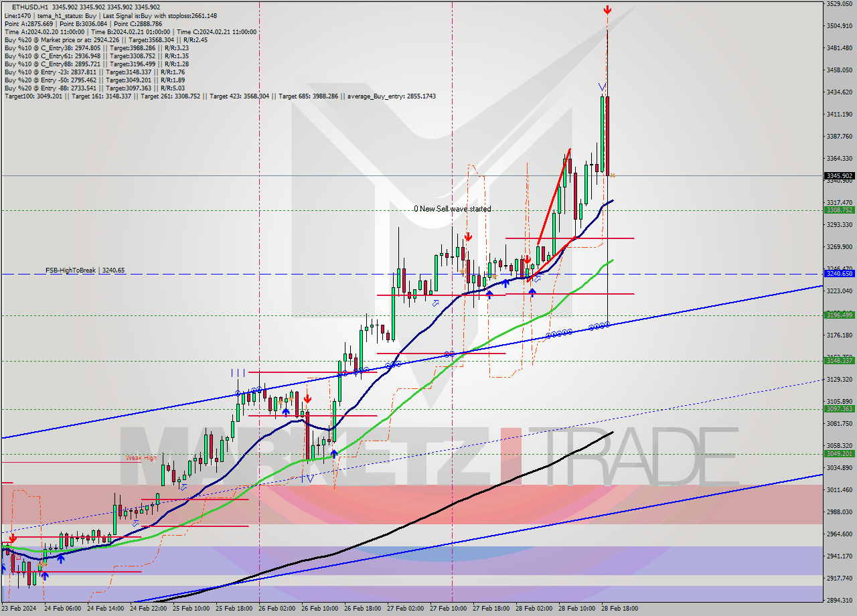Click the '28 Feb 18:00' time label
857x616 pixels.
pos(620,609)
